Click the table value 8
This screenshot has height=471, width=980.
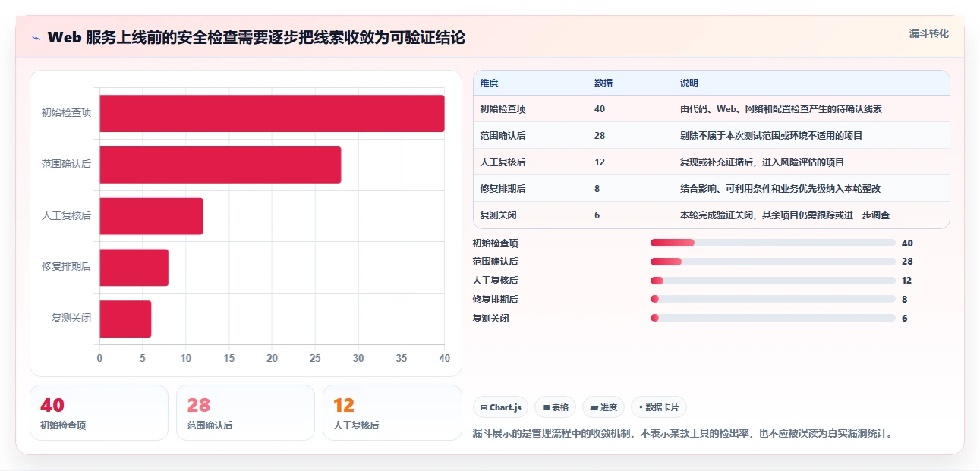597,189
